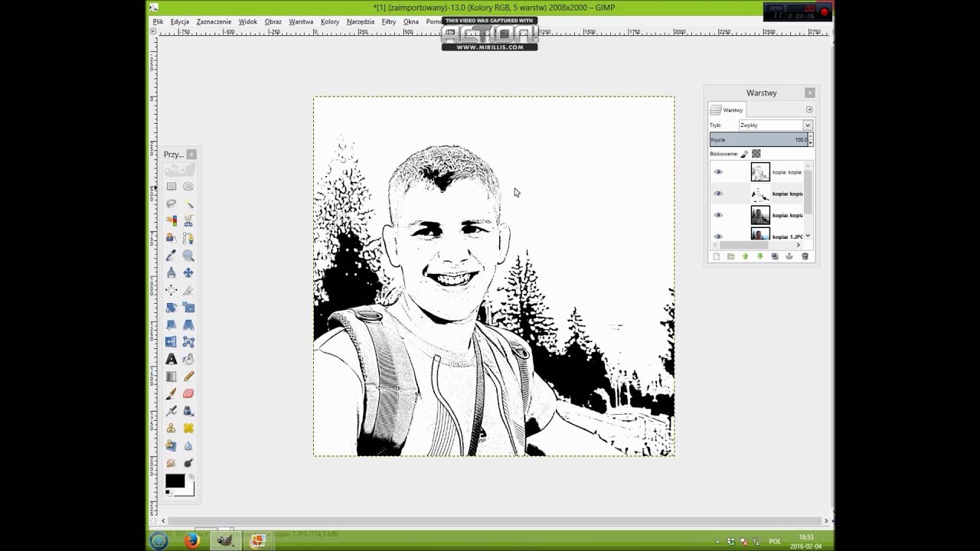This screenshot has width=980, height=551.
Task: Open the layer mode dropdown showing Zwykły
Action: pyautogui.click(x=776, y=125)
